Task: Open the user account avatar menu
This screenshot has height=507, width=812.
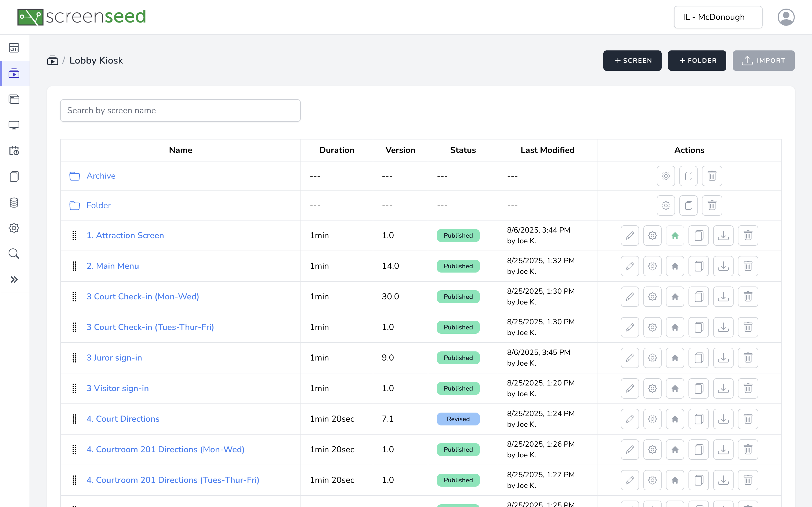Action: click(x=785, y=17)
